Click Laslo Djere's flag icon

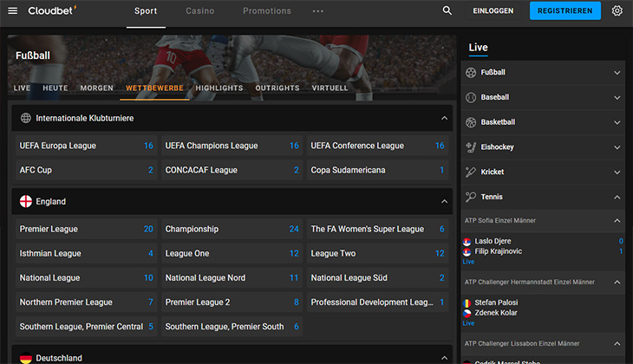coord(467,242)
